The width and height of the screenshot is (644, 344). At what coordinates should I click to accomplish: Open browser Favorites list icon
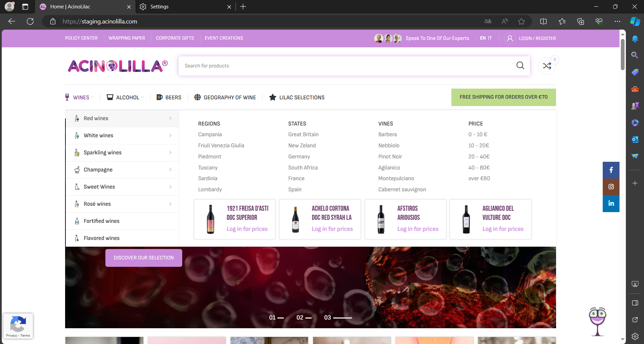coord(562,21)
